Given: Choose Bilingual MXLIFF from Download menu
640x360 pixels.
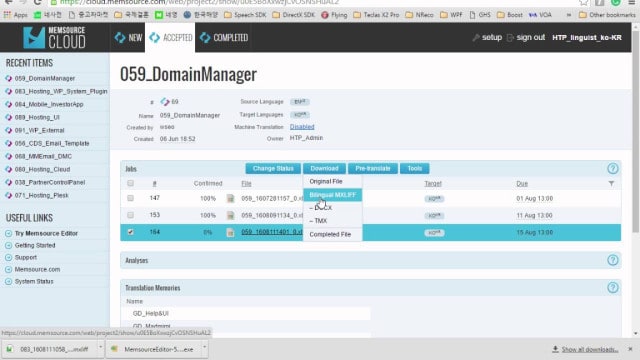Looking at the screenshot, I should point(332,195).
